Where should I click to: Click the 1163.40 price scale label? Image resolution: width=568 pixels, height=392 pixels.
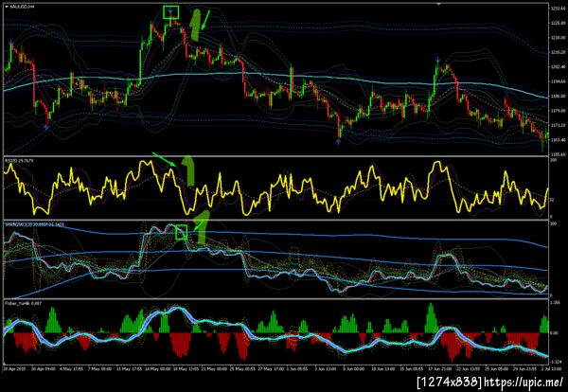pos(557,140)
